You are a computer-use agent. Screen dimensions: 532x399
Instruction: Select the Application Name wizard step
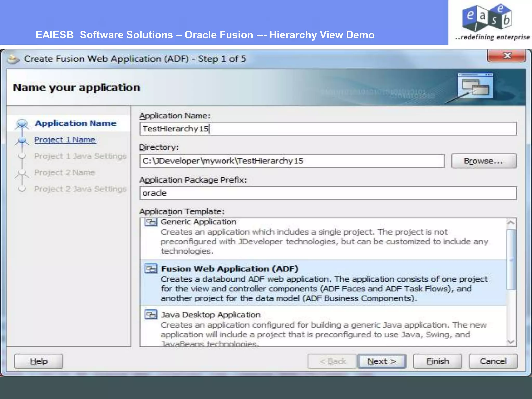click(76, 123)
